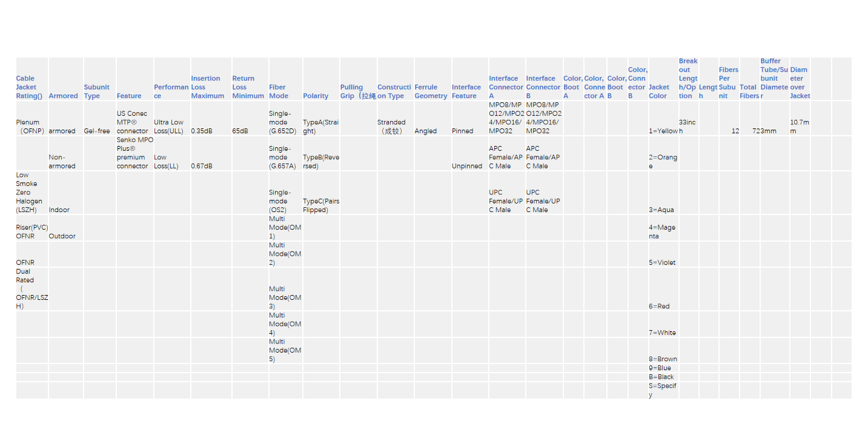Click the '8=Brown' cell
This screenshot has width=868, height=441.
pos(663,351)
